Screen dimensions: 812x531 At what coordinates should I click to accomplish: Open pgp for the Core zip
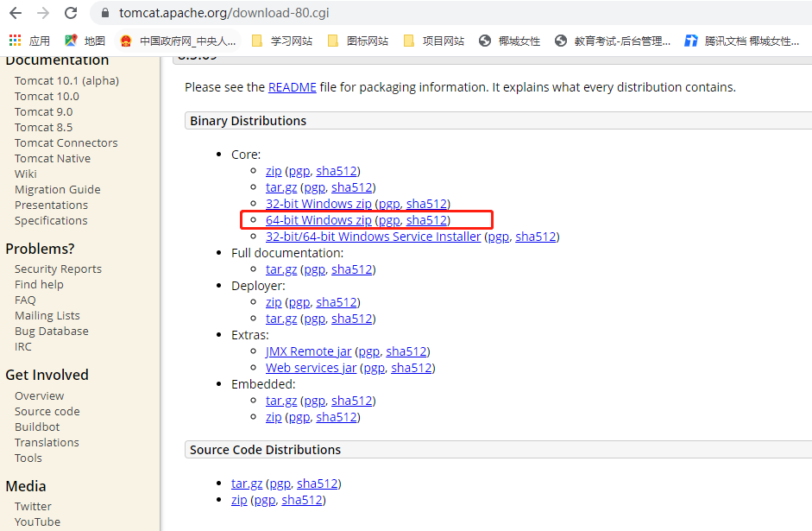click(x=299, y=171)
